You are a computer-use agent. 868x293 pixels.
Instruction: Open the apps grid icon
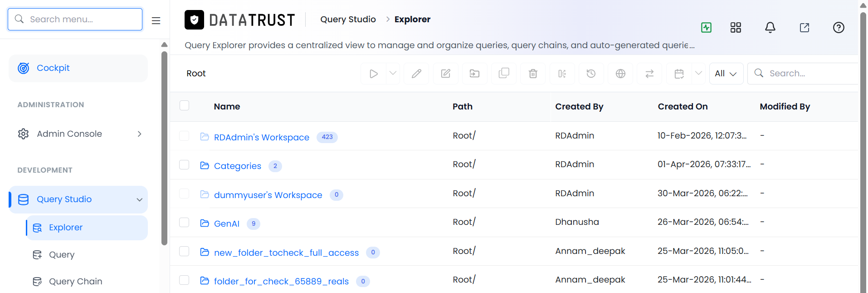tap(736, 28)
